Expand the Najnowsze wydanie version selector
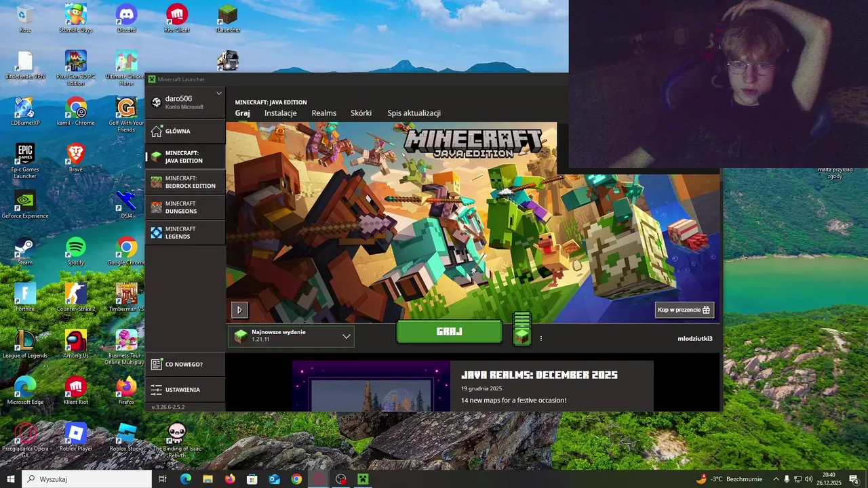Screen dimensions: 868x488 pos(291,336)
